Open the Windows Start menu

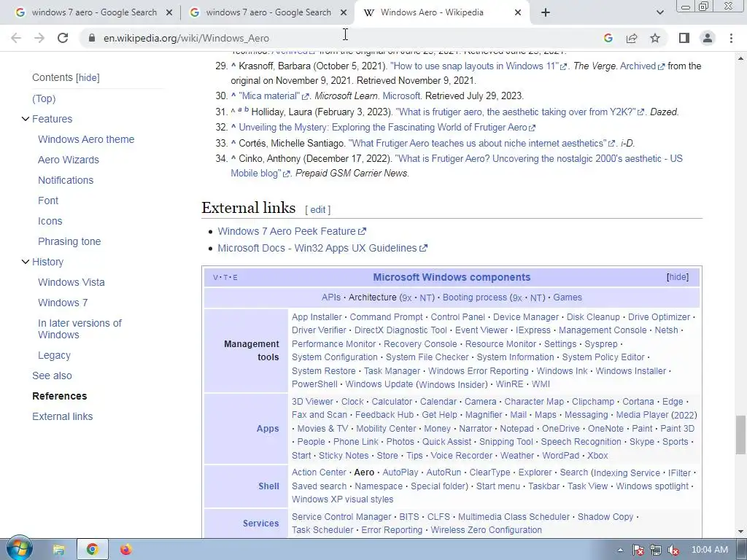click(x=19, y=548)
